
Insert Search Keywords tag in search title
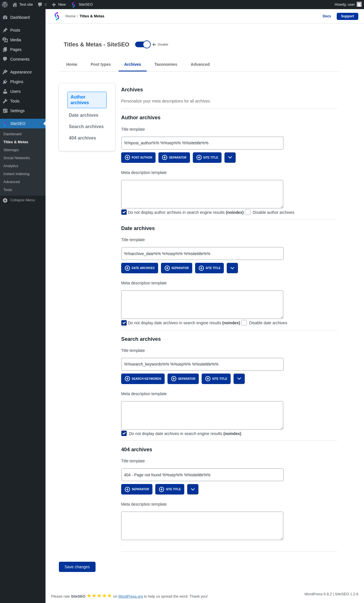coord(143,379)
